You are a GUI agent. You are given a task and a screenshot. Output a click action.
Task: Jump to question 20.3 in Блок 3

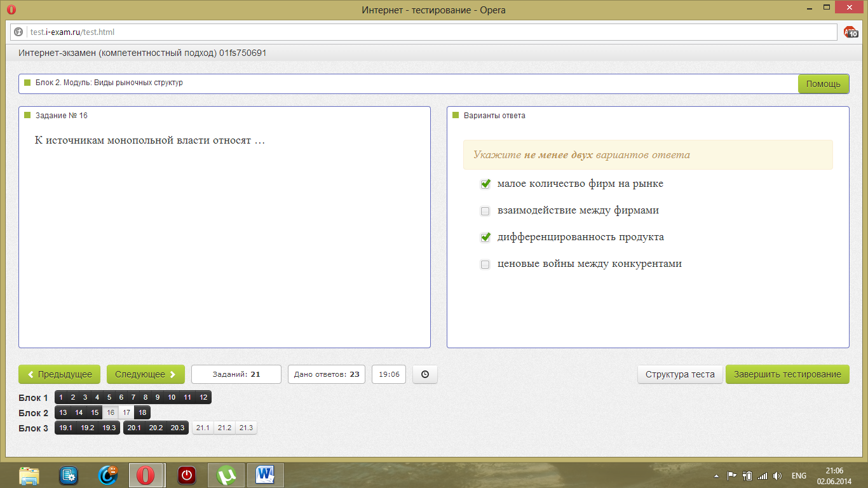pyautogui.click(x=177, y=428)
